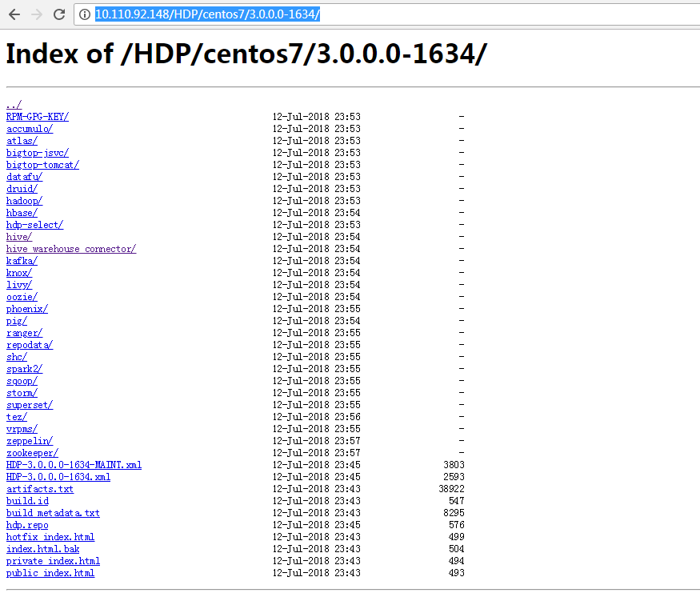The image size is (700, 593).
Task: Reload the page with refresh icon
Action: tap(59, 14)
